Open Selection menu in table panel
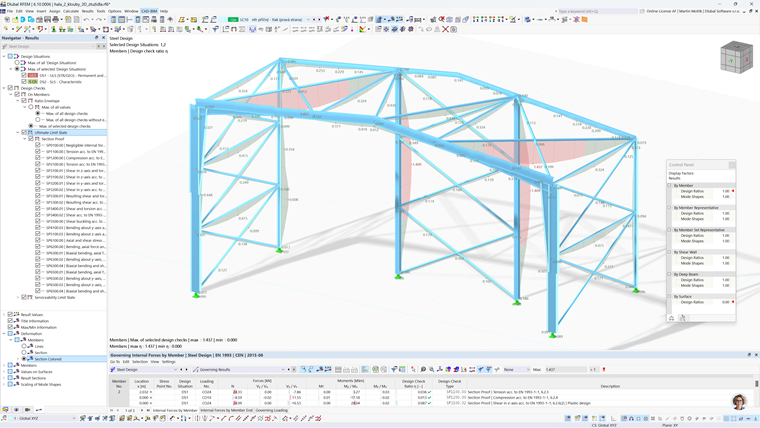 coord(140,362)
